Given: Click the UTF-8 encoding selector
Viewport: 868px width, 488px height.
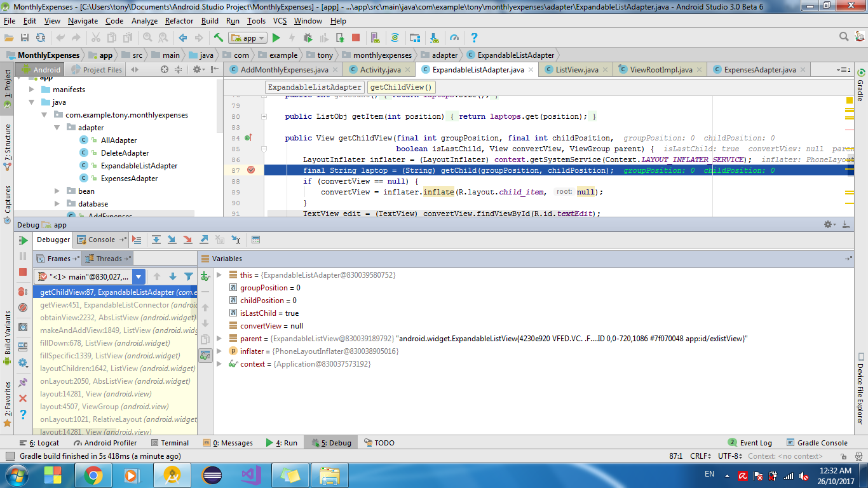Looking at the screenshot, I should pyautogui.click(x=729, y=456).
